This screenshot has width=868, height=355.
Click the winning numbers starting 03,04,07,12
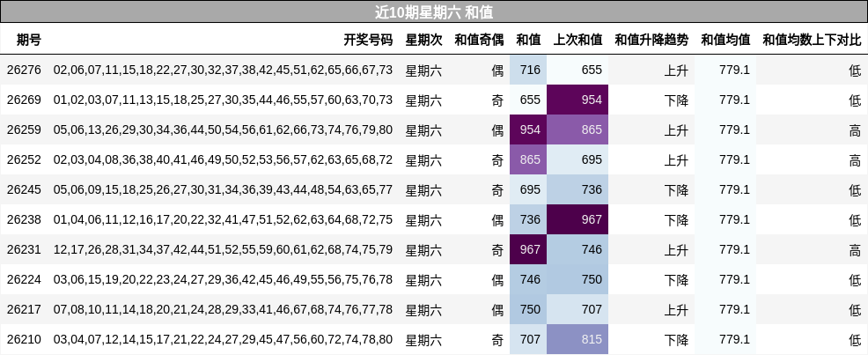(x=223, y=339)
